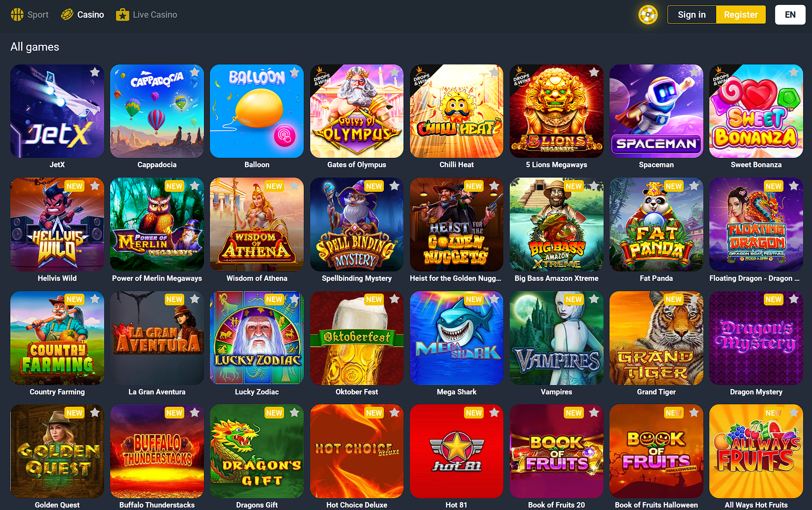Toggle the favorite star on Hellvis Wild
812x510 pixels.
click(95, 186)
